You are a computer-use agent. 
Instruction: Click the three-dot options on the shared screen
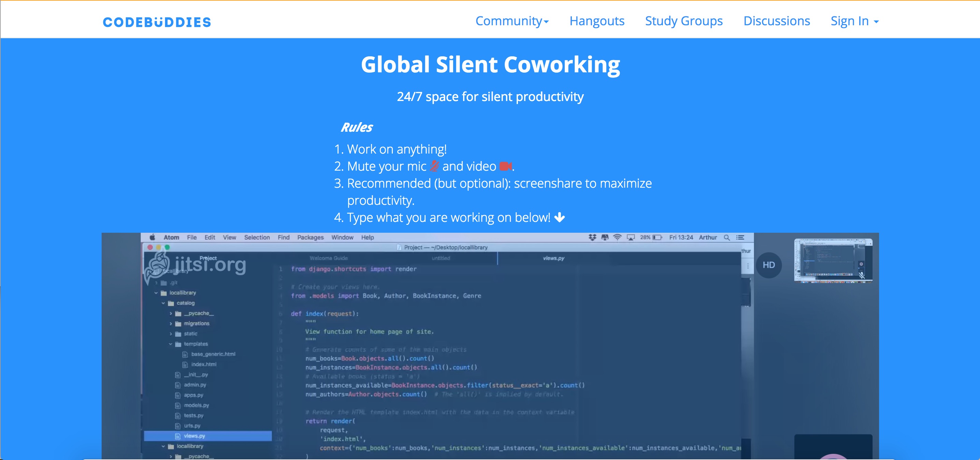click(747, 266)
